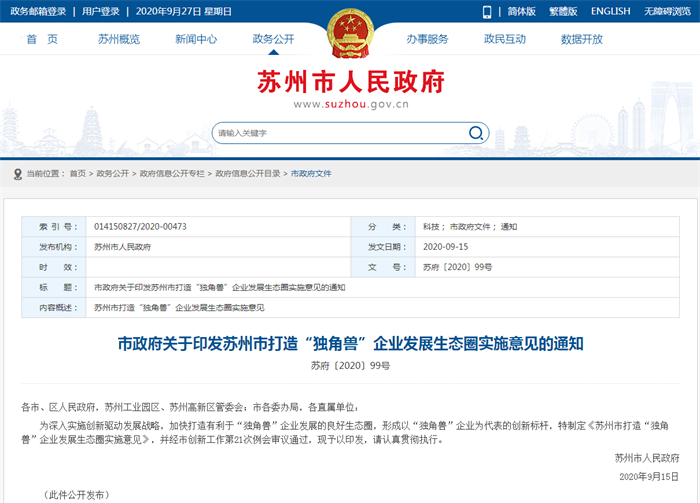The image size is (700, 503).
Task: Focus the 请输入关键字 search field
Action: coord(335,132)
